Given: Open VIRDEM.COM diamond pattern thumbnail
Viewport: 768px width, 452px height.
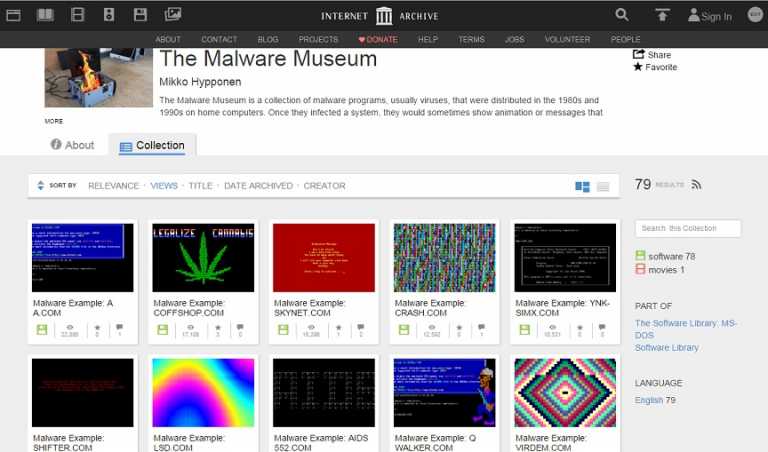Looking at the screenshot, I should (x=565, y=393).
